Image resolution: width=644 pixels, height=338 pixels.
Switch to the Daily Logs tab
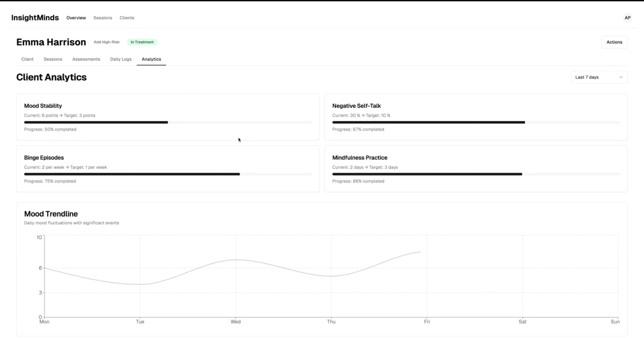point(121,59)
